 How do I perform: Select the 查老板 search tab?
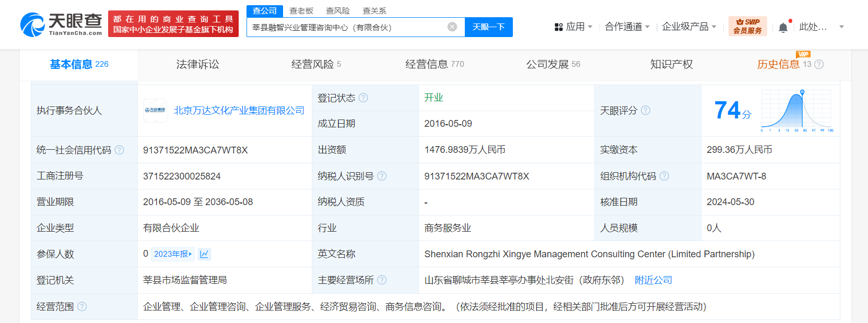point(301,11)
